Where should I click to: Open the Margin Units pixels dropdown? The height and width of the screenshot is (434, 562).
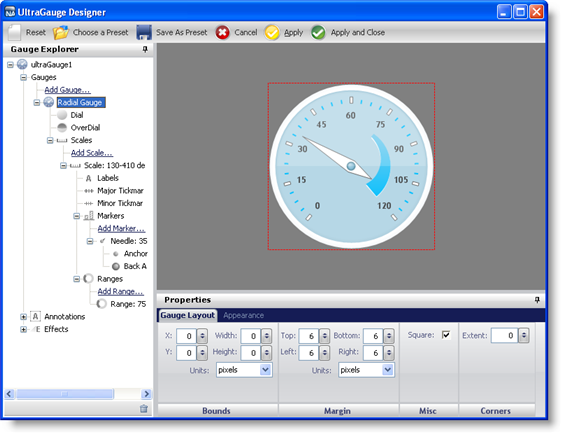click(387, 370)
